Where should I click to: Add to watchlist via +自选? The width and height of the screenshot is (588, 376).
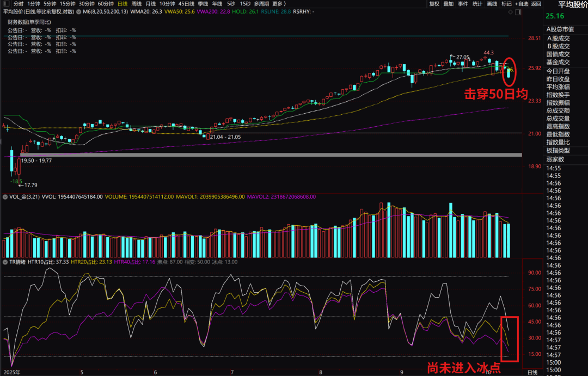tap(522, 4)
